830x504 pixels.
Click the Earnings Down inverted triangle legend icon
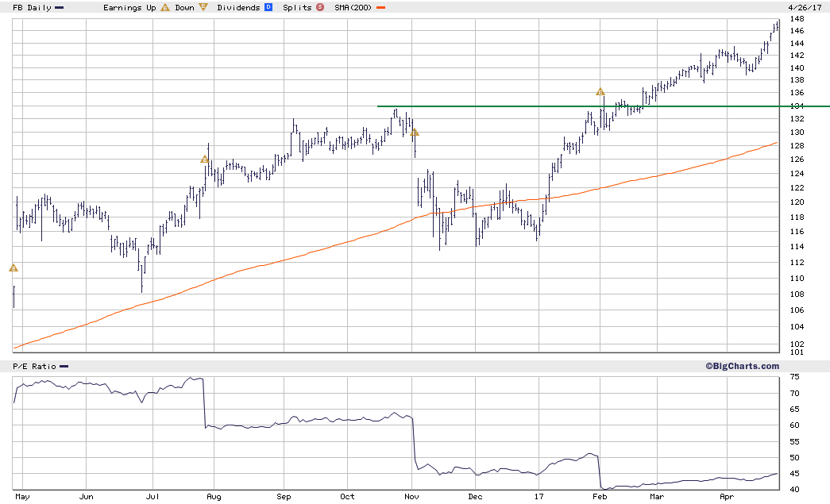pyautogui.click(x=203, y=7)
